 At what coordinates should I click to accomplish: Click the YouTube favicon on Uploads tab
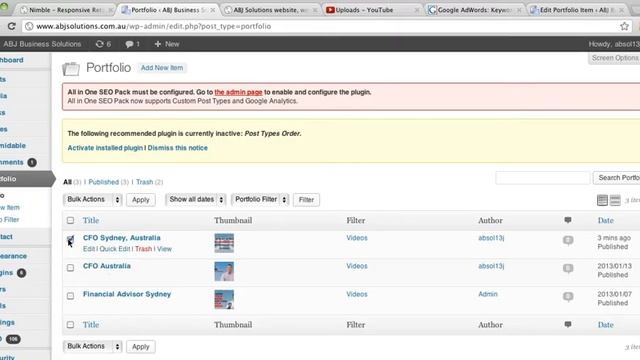point(330,10)
